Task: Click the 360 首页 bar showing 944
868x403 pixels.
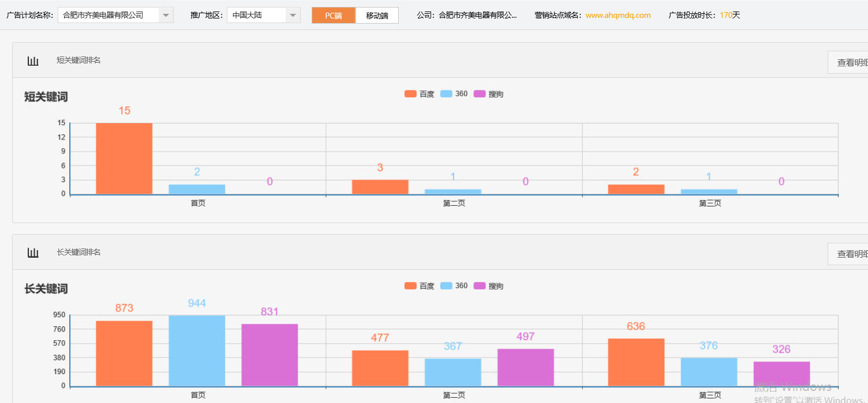Action: (x=197, y=351)
